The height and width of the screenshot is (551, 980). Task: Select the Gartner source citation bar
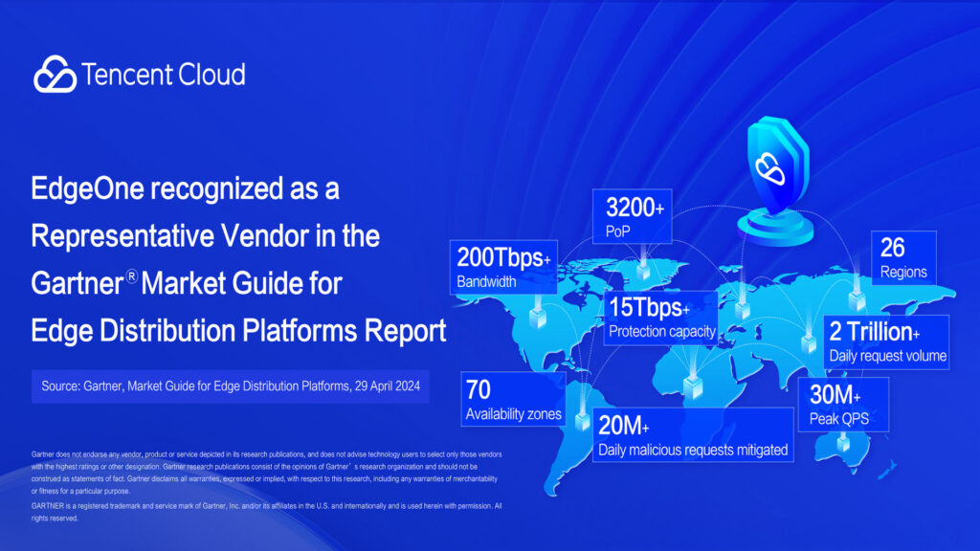click(231, 386)
